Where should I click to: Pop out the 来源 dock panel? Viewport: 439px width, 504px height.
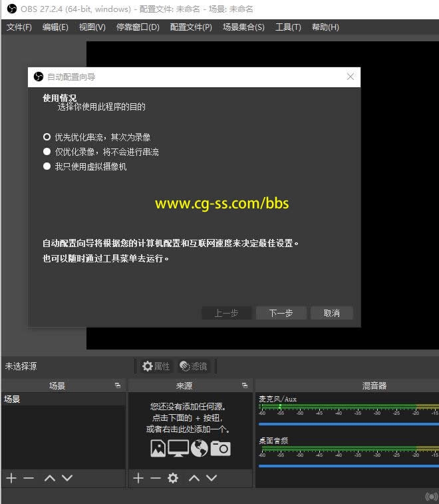[245, 385]
